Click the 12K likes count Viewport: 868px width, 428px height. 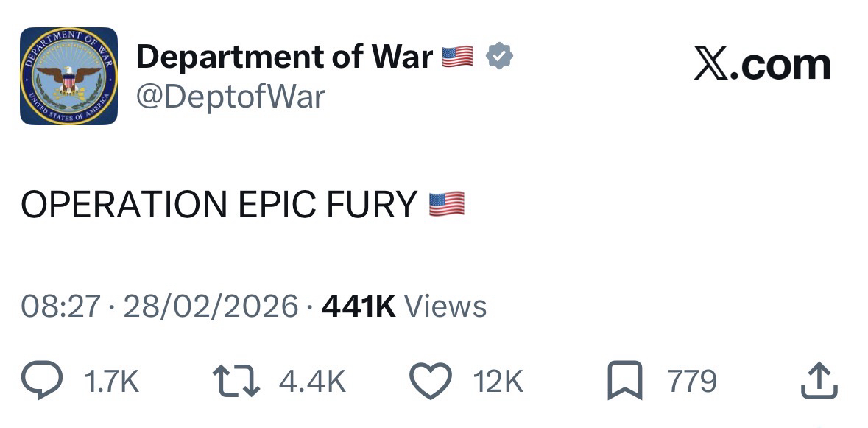pyautogui.click(x=498, y=381)
